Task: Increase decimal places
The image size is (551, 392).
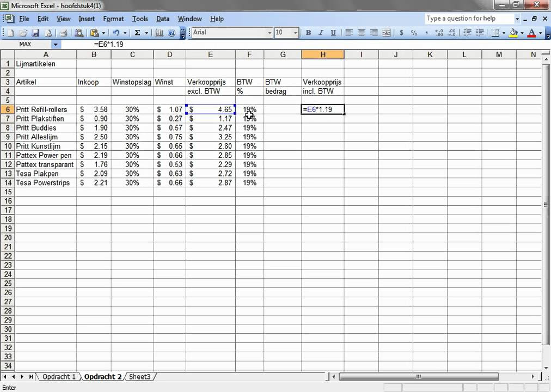Action: pyautogui.click(x=439, y=33)
